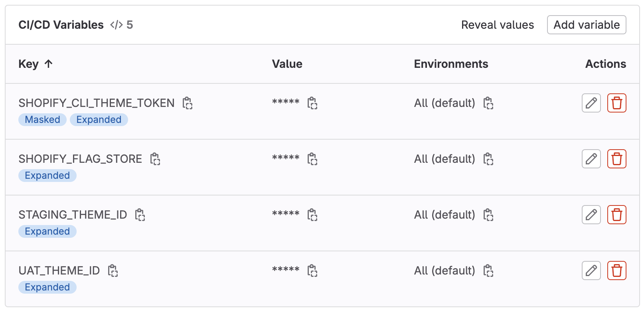Screen dimensions: 644x312
Task: Edit the SHOPIFY_CLI_THEME_TOKEN variable
Action: [591, 103]
